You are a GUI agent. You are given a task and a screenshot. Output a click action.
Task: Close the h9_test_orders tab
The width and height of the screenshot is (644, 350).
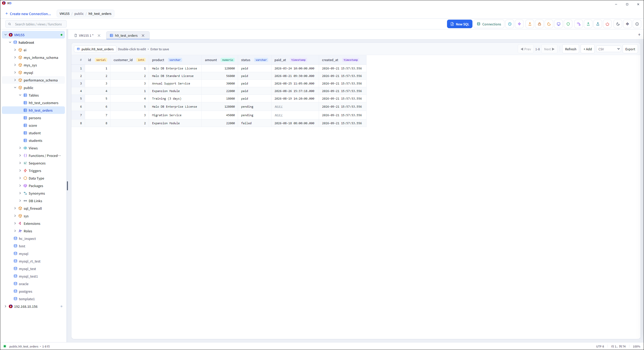click(143, 35)
